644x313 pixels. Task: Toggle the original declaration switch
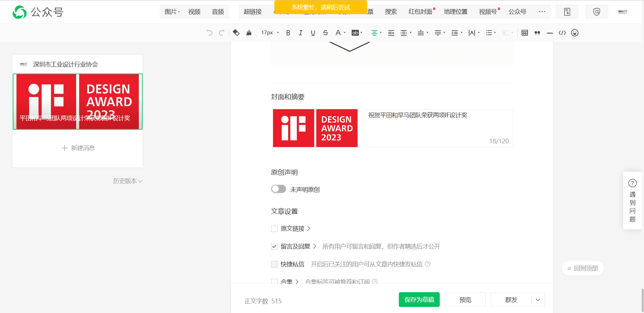click(x=278, y=189)
